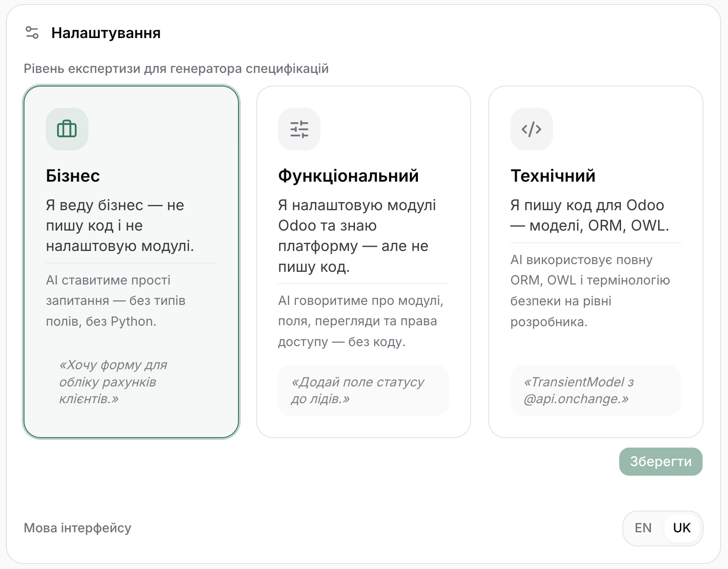This screenshot has width=728, height=569.
Task: Click the Зберегти button
Action: pyautogui.click(x=661, y=462)
